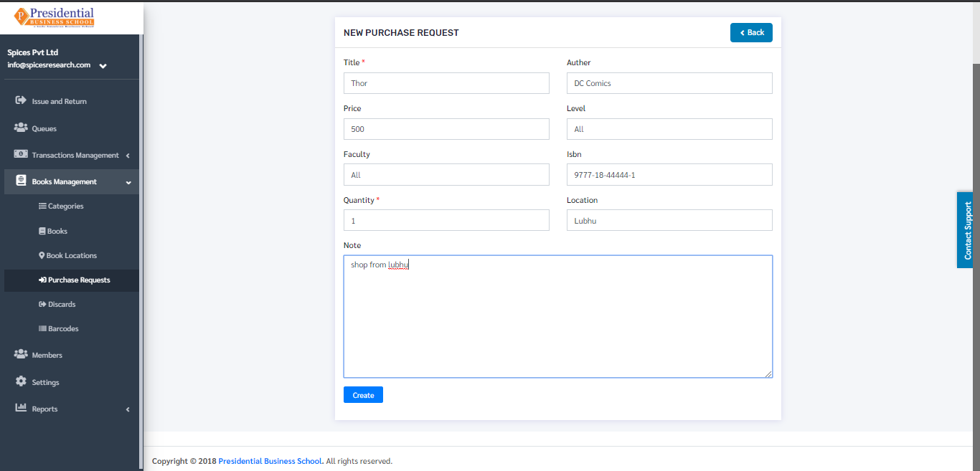Screen dimensions: 980x471
Task: Collapse the Books Management submenu arrow
Action: 128,182
